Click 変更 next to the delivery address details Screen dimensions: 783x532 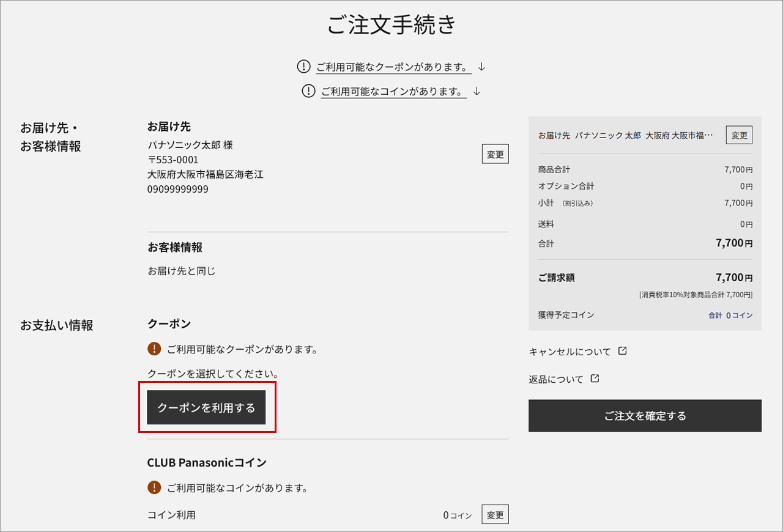495,153
